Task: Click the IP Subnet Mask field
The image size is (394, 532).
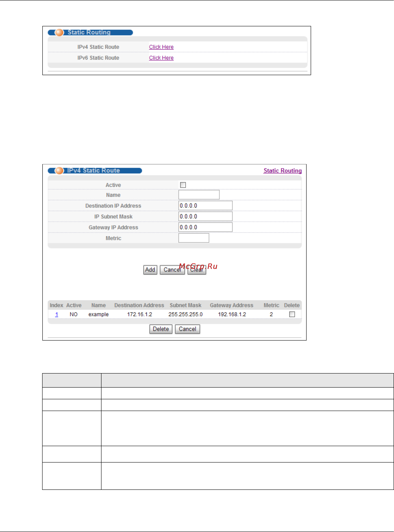Action: pos(205,216)
